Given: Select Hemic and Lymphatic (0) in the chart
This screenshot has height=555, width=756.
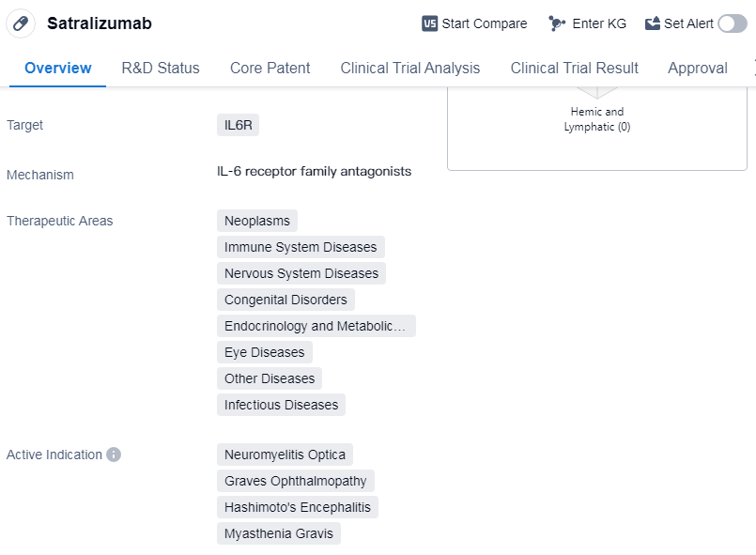Looking at the screenshot, I should 596,118.
